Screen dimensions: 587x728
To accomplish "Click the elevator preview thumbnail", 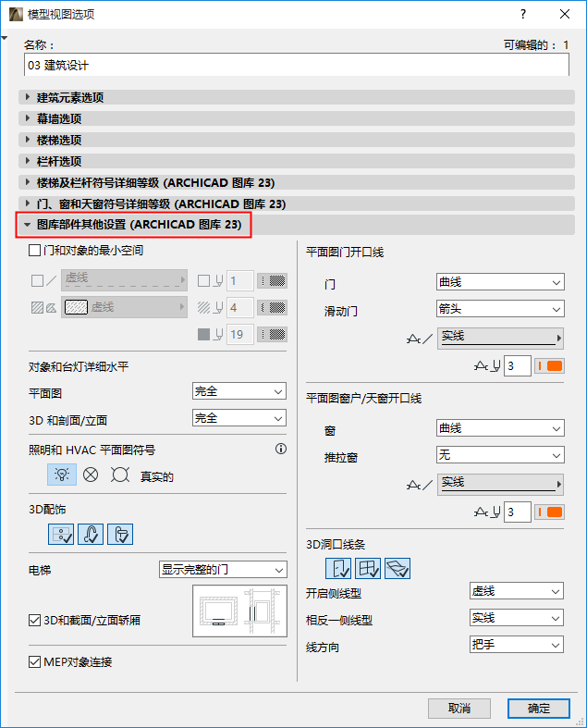I will click(x=240, y=611).
